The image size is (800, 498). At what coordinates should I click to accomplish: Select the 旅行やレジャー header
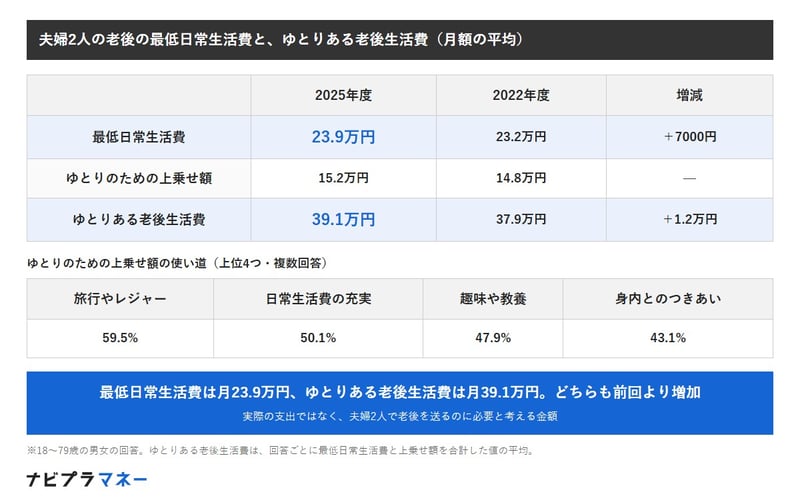pyautogui.click(x=120, y=299)
